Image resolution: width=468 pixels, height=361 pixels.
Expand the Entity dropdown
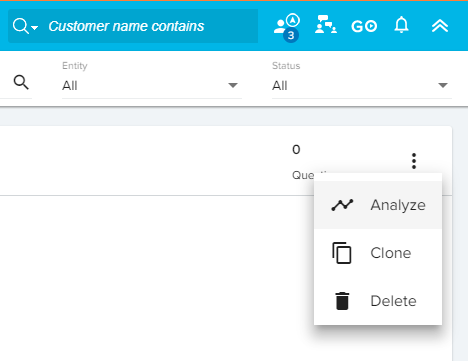click(x=152, y=86)
